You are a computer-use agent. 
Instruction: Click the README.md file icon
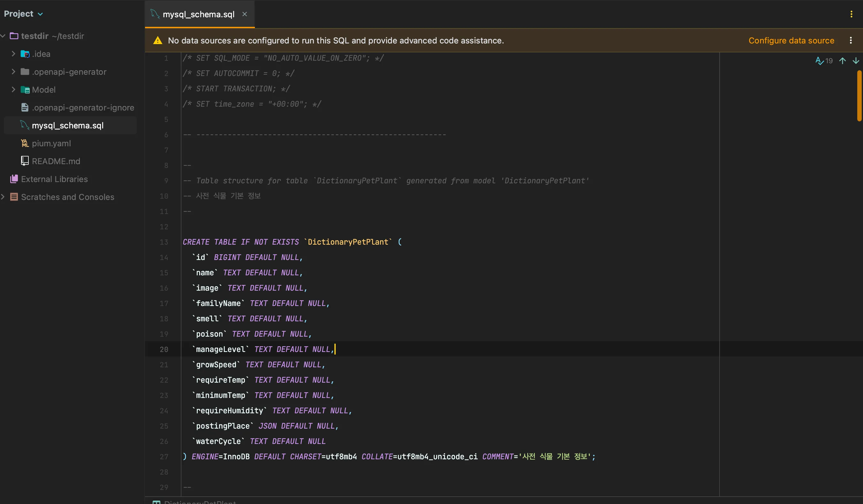coord(25,161)
